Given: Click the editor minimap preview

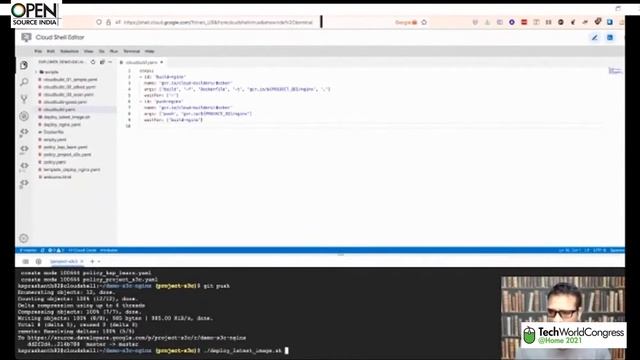Looking at the screenshot, I should coord(615,71).
